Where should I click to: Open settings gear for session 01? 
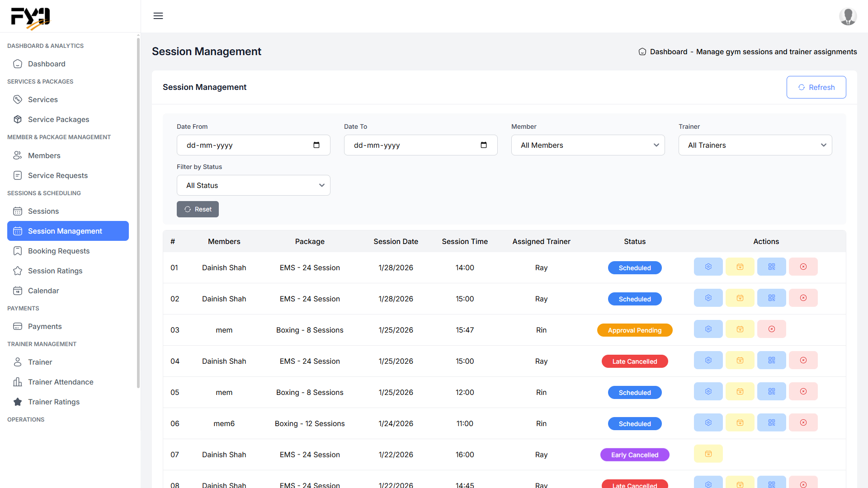coord(708,267)
